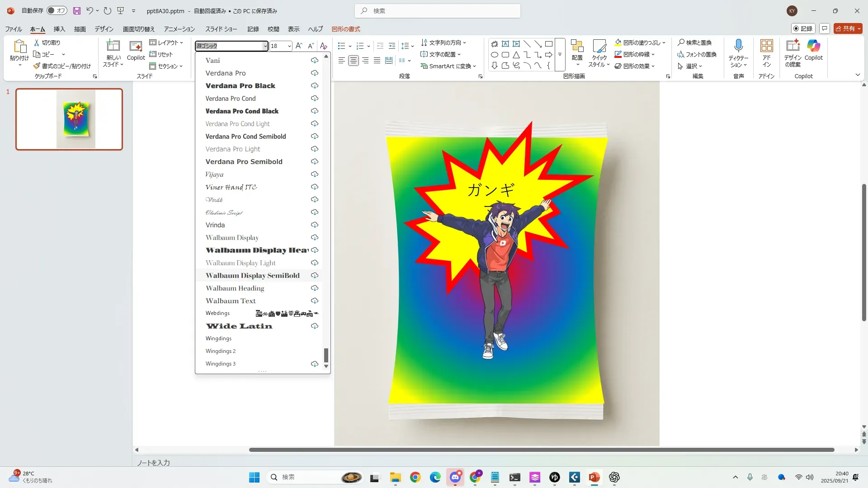Click increase font size icon

(298, 46)
